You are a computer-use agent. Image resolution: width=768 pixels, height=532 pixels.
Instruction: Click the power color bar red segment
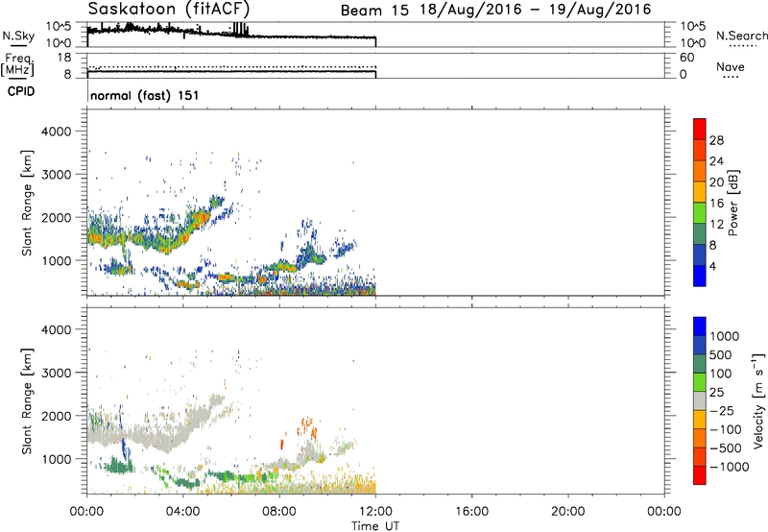point(700,129)
